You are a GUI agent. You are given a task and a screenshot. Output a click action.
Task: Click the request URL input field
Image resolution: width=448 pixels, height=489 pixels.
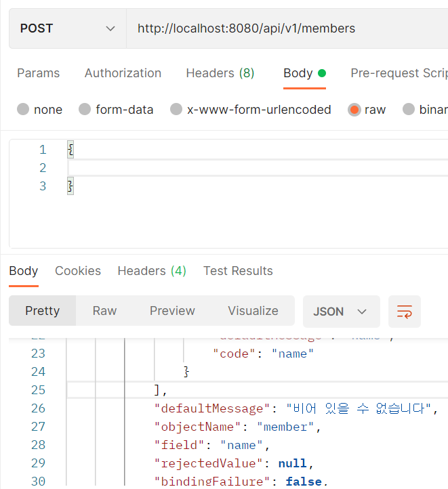coord(285,28)
